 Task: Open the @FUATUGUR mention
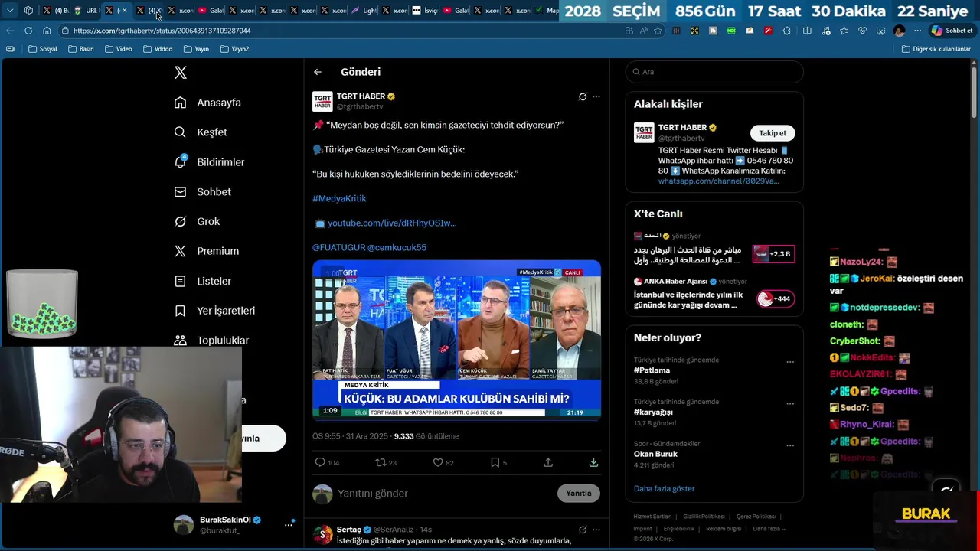tap(338, 247)
